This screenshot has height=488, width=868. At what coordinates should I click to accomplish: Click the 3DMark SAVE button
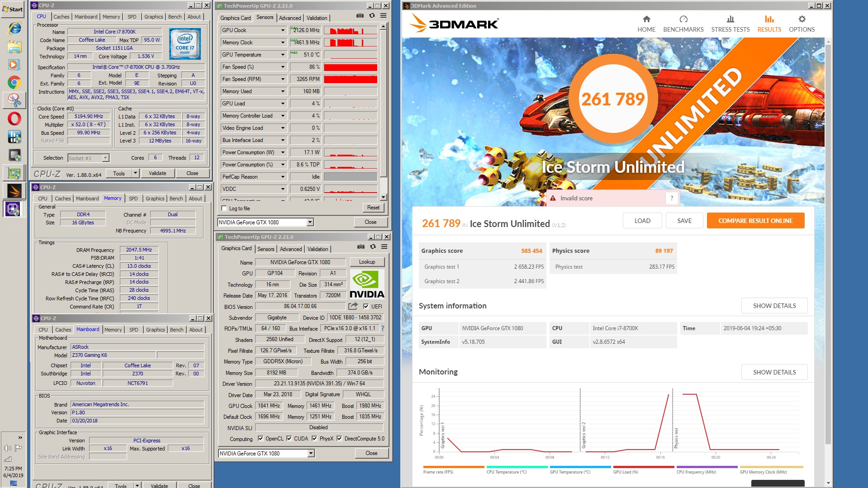(x=684, y=221)
